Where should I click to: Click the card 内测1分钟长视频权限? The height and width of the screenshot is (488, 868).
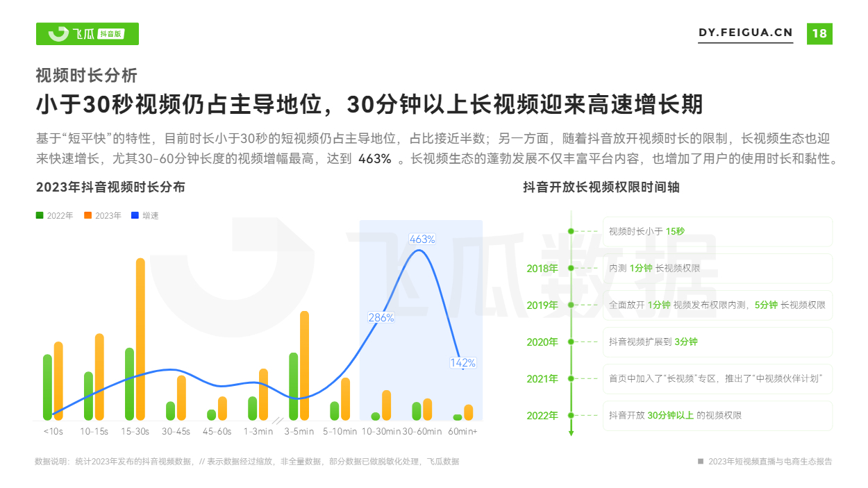(717, 268)
